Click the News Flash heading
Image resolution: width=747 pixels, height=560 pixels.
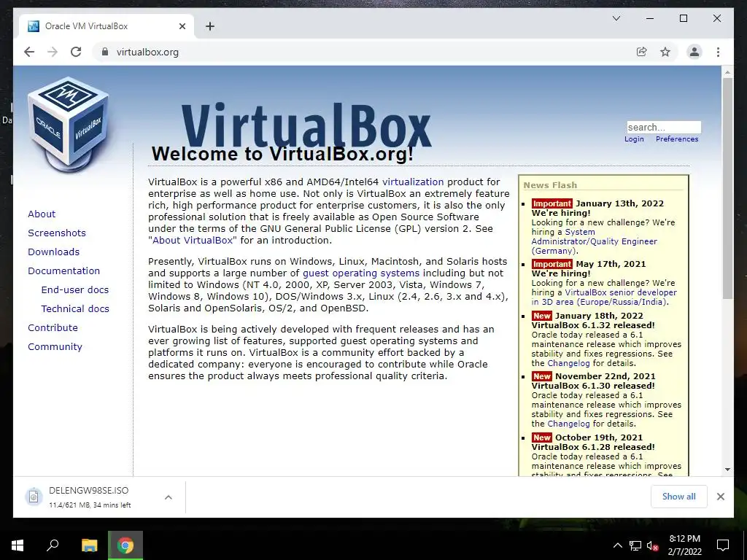click(x=550, y=185)
